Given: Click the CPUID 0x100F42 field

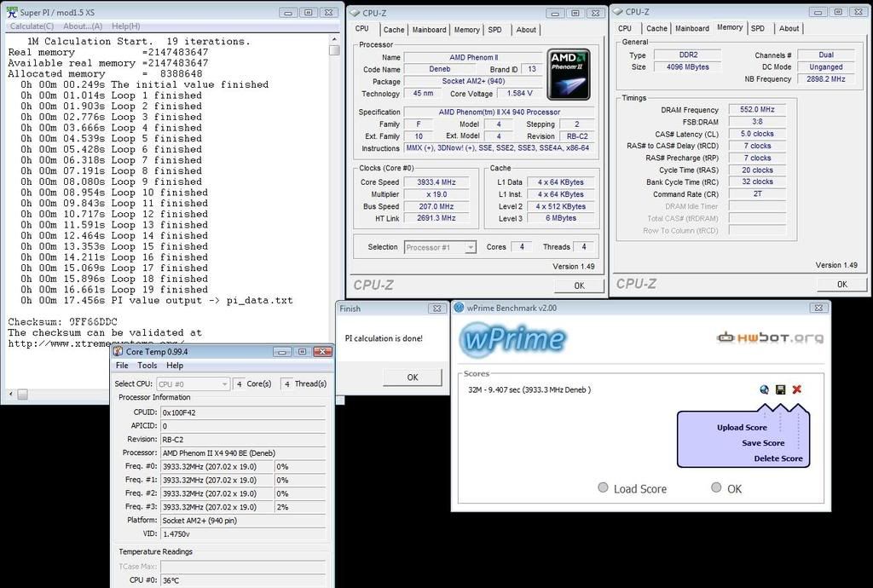Looking at the screenshot, I should click(x=243, y=412).
